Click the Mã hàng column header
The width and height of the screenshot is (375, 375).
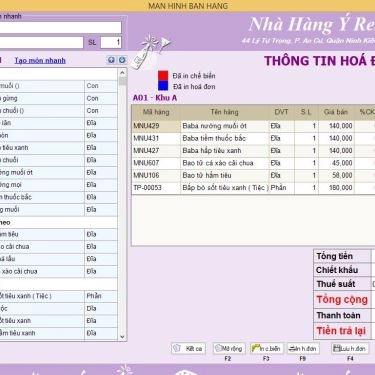156,112
